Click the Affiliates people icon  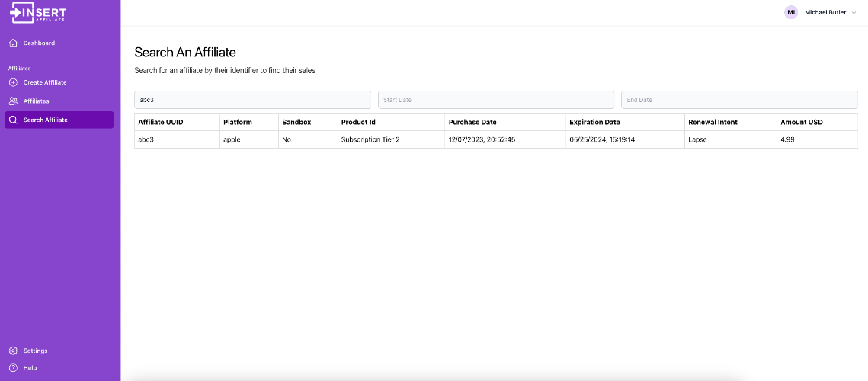14,101
